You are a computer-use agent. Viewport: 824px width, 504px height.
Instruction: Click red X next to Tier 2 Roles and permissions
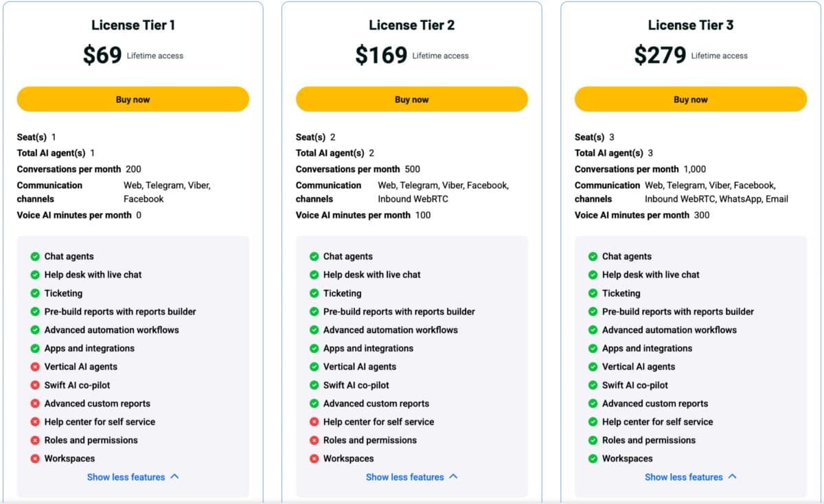pos(314,440)
